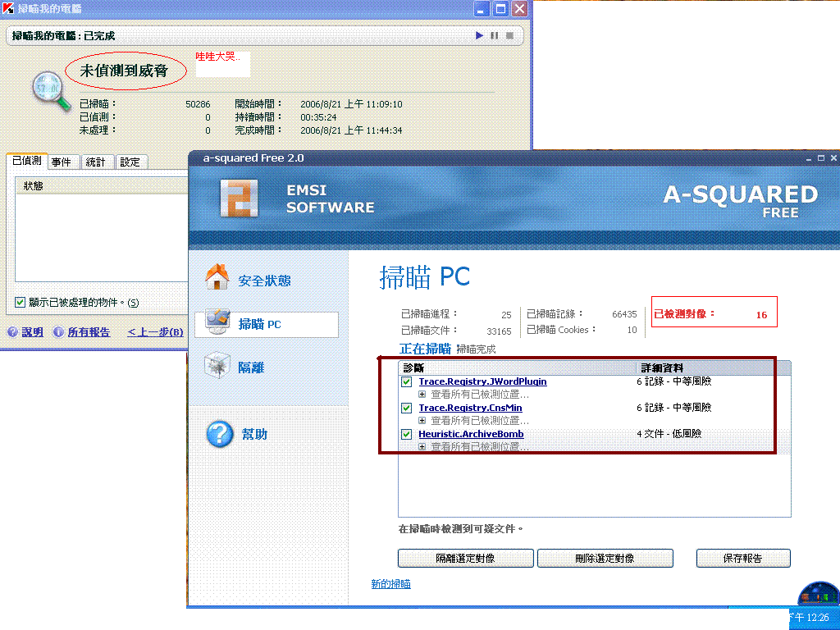Toggle 顯示已被處理的物件 checkbox
840x630 pixels.
click(21, 302)
